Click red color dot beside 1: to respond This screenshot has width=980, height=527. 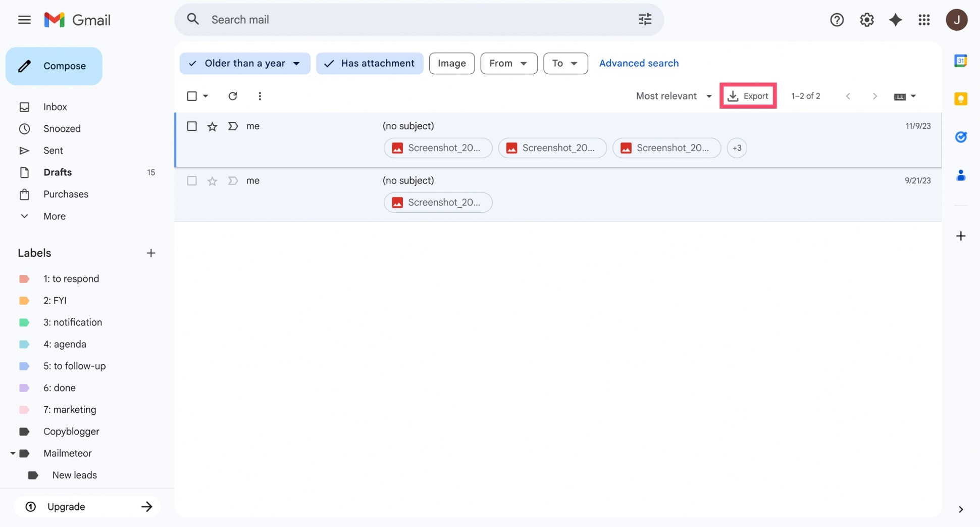click(x=24, y=278)
